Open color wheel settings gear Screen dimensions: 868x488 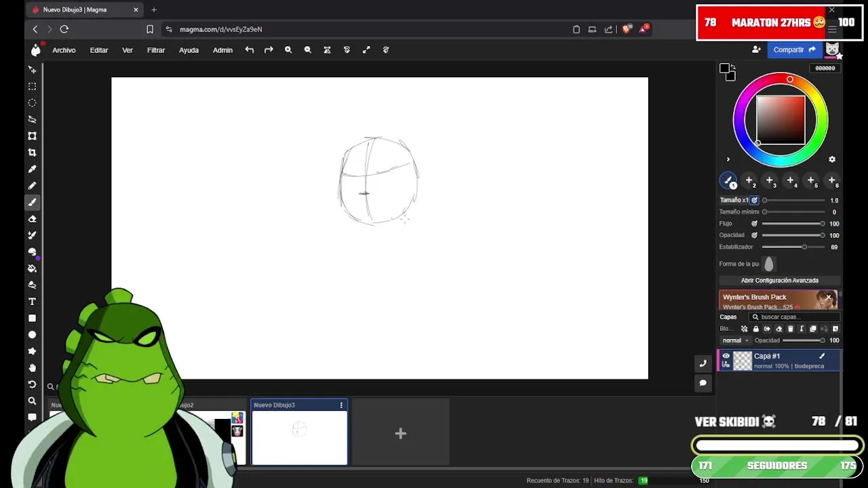pyautogui.click(x=832, y=159)
